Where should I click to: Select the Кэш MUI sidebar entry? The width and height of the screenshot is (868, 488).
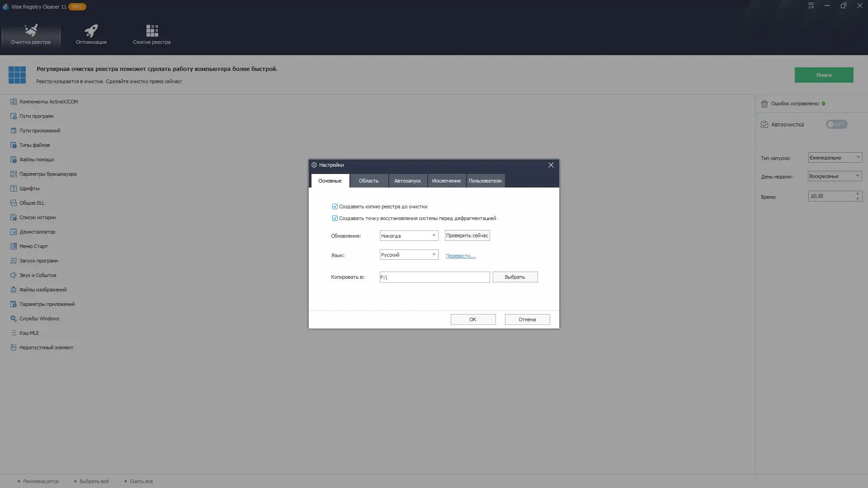tap(29, 333)
